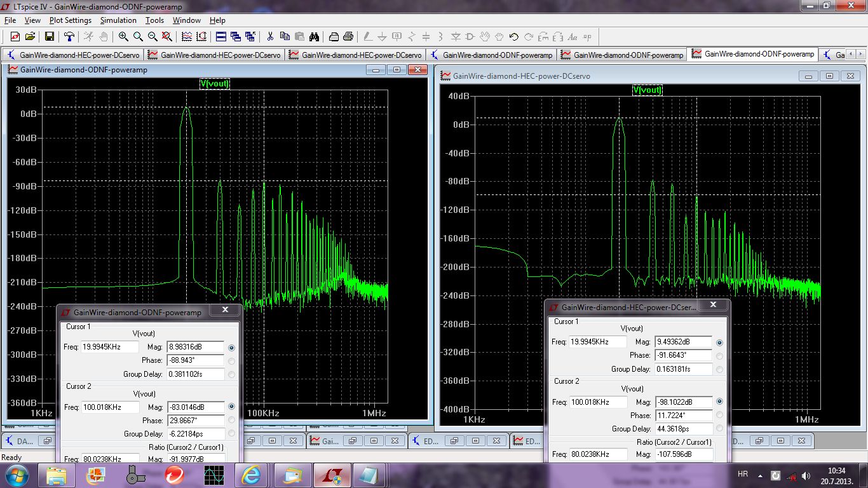Image resolution: width=868 pixels, height=488 pixels.
Task: Select Cursor 2 Phase radio in HEC dialog
Action: [719, 415]
